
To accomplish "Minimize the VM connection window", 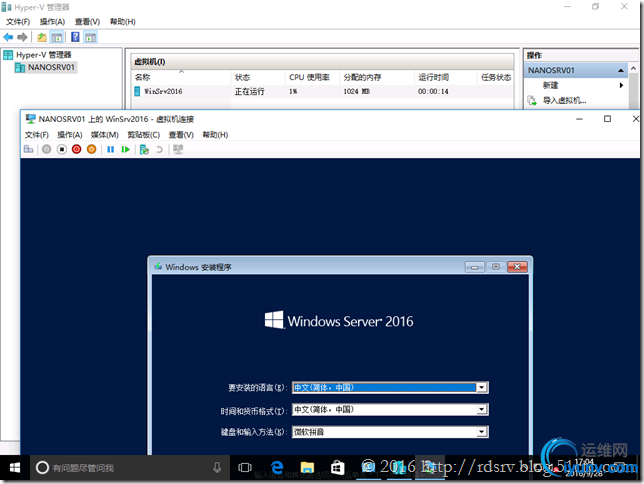I will pos(579,119).
